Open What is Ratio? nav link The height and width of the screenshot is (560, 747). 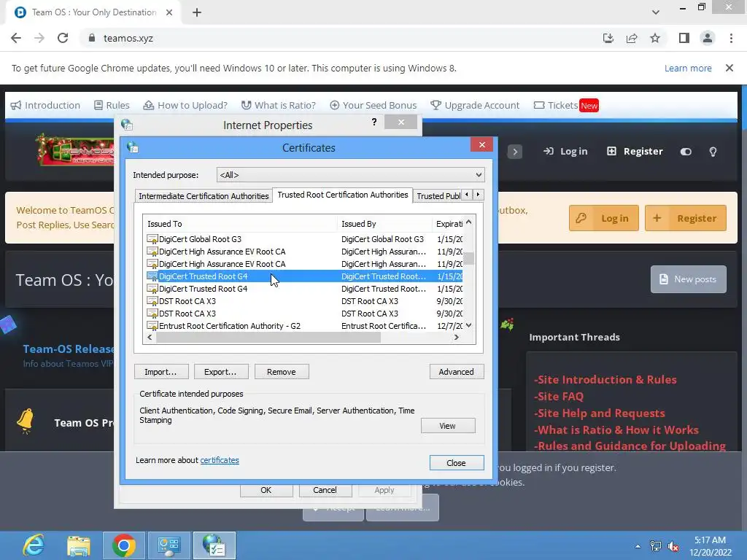click(x=278, y=105)
